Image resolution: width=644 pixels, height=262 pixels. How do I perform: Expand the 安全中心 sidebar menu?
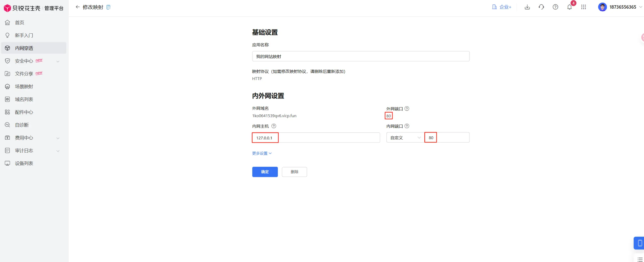pos(33,61)
